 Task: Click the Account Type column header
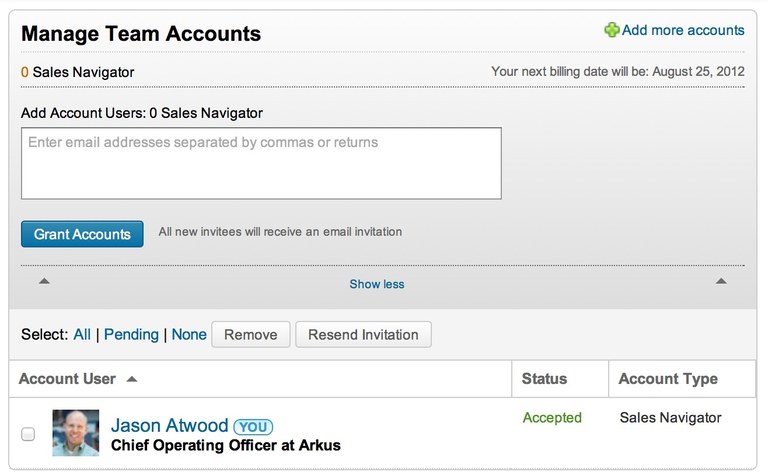668,379
